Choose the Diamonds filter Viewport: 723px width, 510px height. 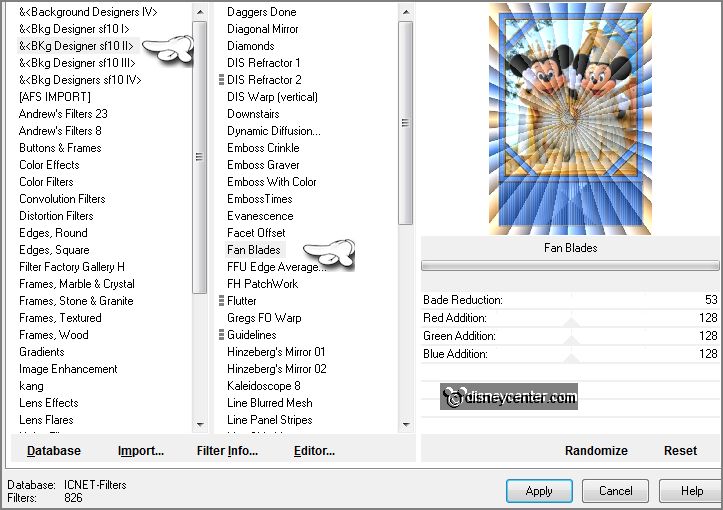(250, 46)
